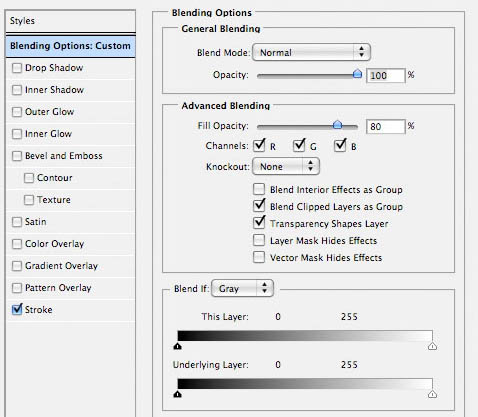Enable Blend Interior Effects as Group
This screenshot has height=417, width=478.
coord(259,189)
